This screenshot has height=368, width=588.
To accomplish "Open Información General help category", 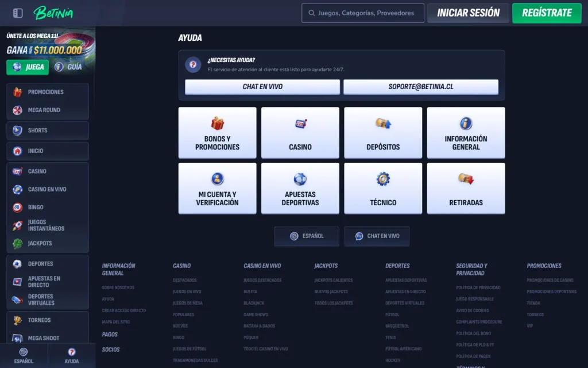I will [x=466, y=133].
